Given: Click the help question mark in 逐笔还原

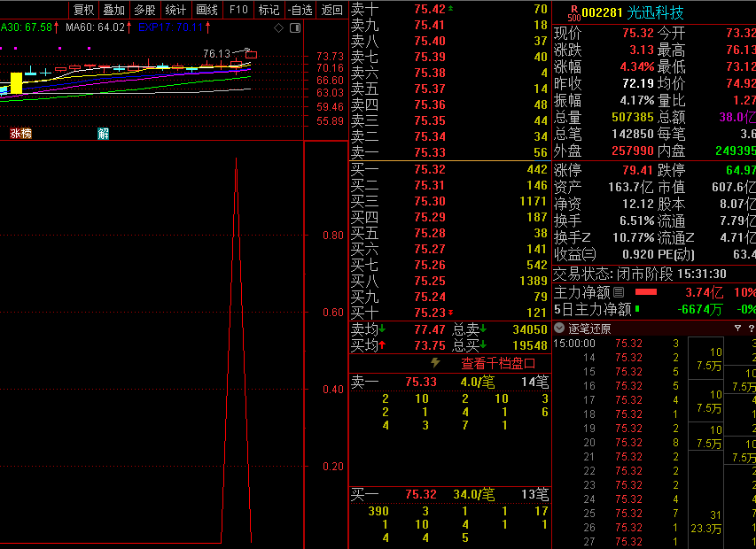Looking at the screenshot, I should (x=751, y=328).
